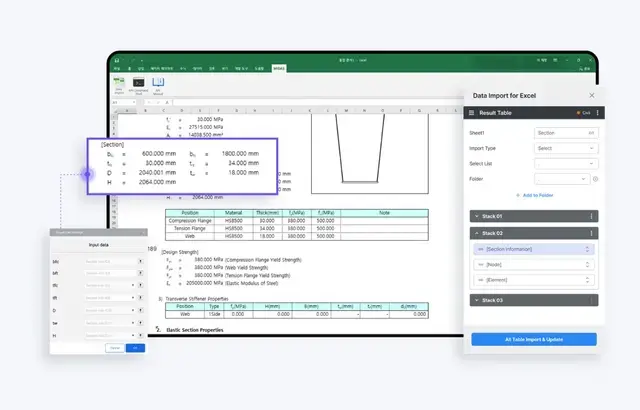The height and width of the screenshot is (410, 640).
Task: Close the Data Import for Excel panel
Action: click(x=591, y=95)
